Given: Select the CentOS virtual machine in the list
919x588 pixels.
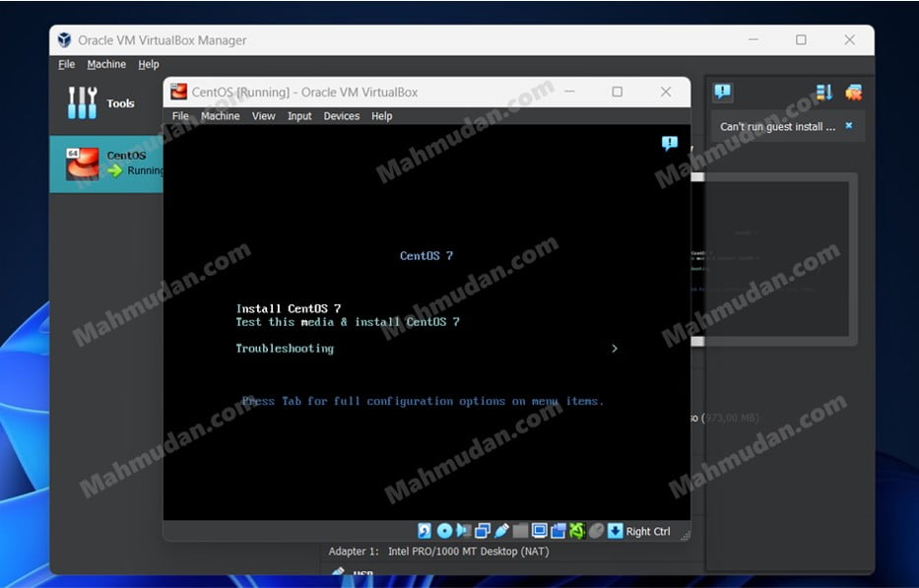Looking at the screenshot, I should click(106, 163).
